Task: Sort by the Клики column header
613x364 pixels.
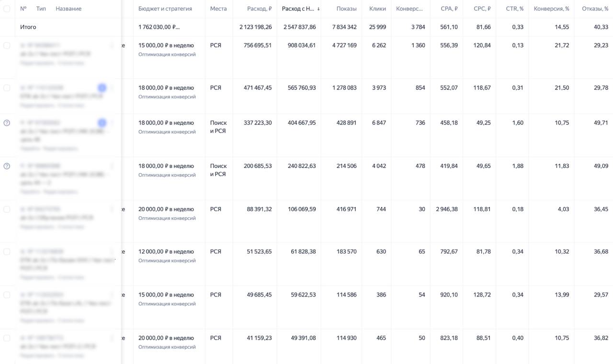Action: (377, 9)
